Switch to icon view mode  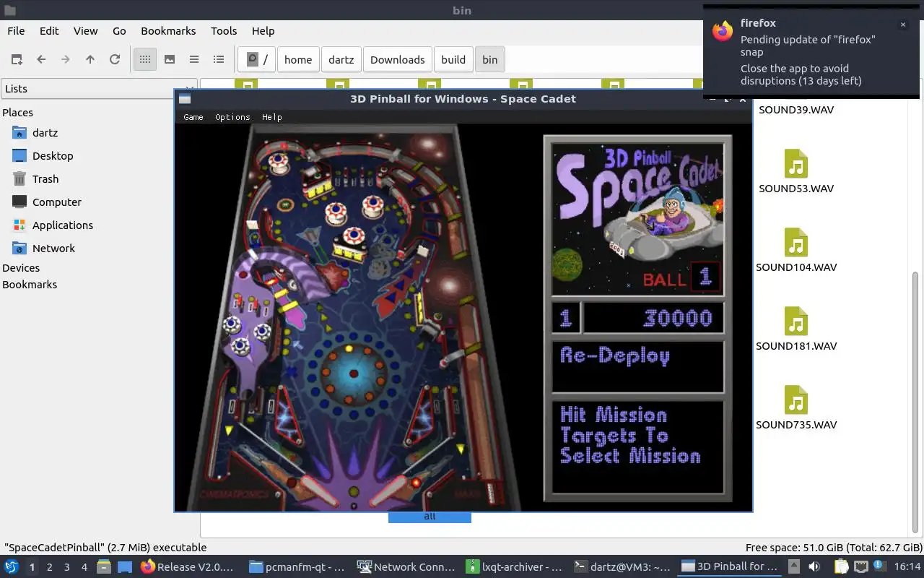point(145,59)
